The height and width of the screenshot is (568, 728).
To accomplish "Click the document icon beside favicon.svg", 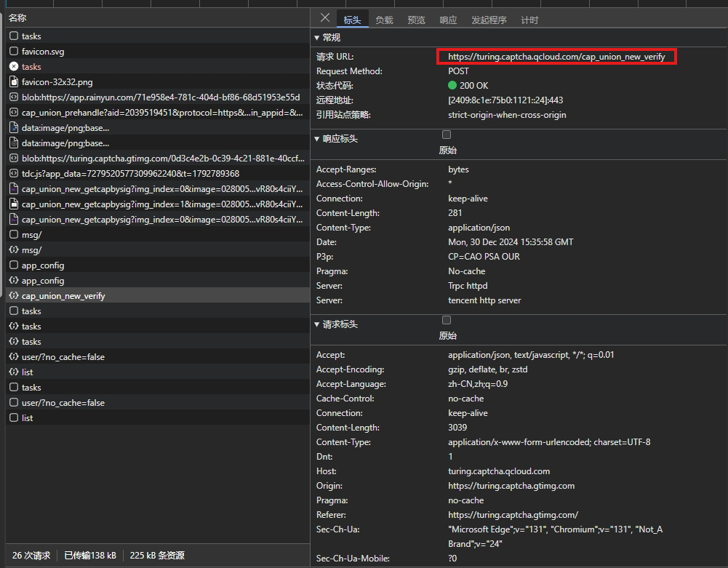I will (x=14, y=52).
